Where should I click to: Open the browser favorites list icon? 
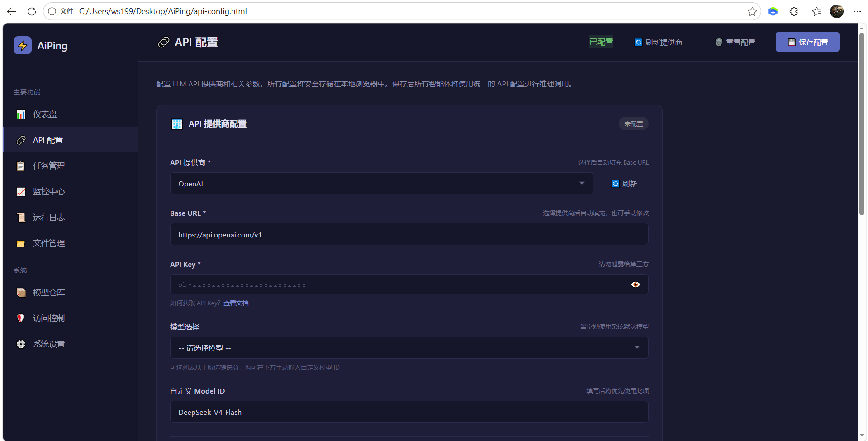[x=816, y=11]
